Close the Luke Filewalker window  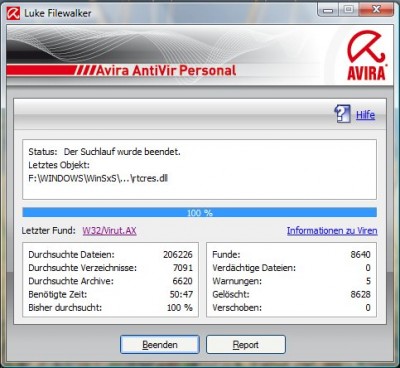coord(376,10)
